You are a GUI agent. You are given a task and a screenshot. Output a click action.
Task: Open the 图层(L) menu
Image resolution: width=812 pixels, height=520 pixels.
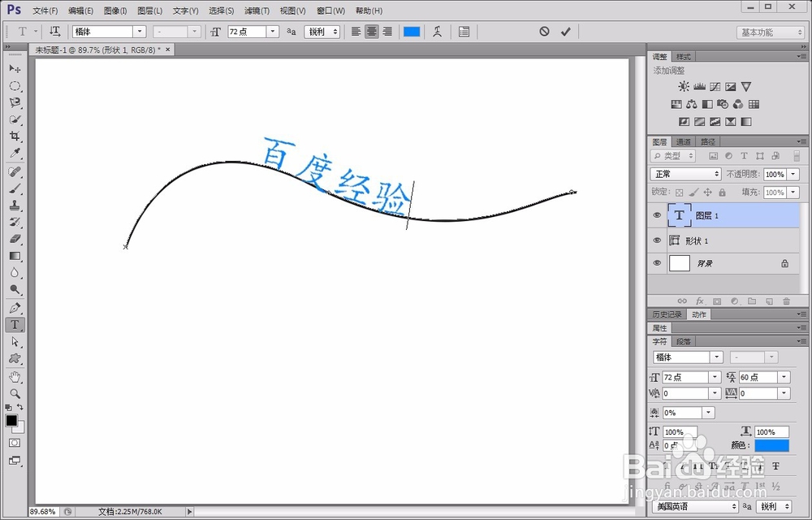(149, 11)
